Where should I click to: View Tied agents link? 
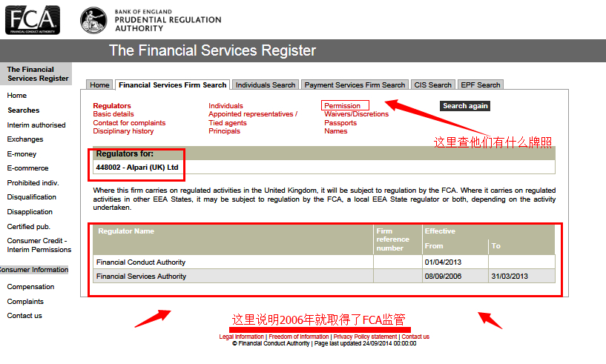227,122
